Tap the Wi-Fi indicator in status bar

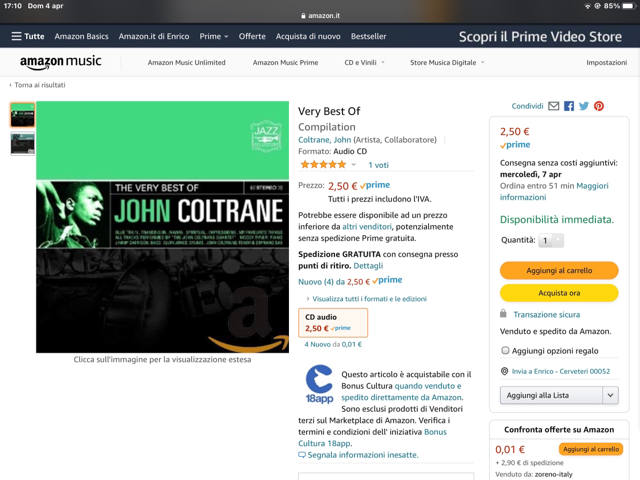click(587, 6)
